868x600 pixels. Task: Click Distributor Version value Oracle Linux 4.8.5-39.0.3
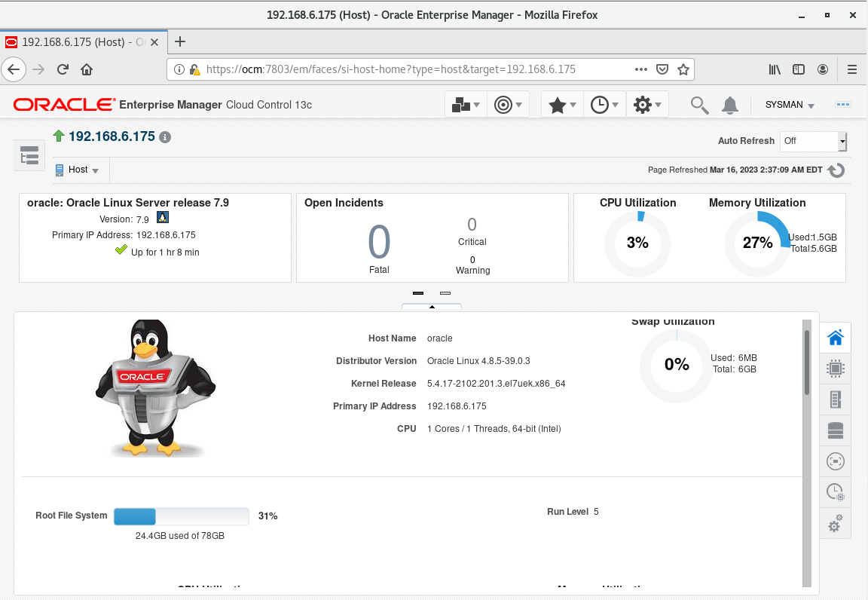click(478, 360)
